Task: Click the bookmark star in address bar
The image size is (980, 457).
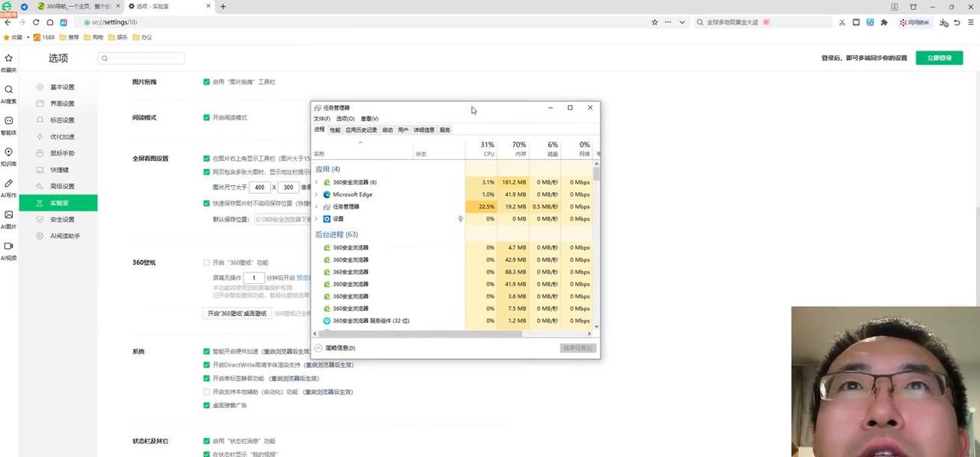Action: tap(655, 22)
